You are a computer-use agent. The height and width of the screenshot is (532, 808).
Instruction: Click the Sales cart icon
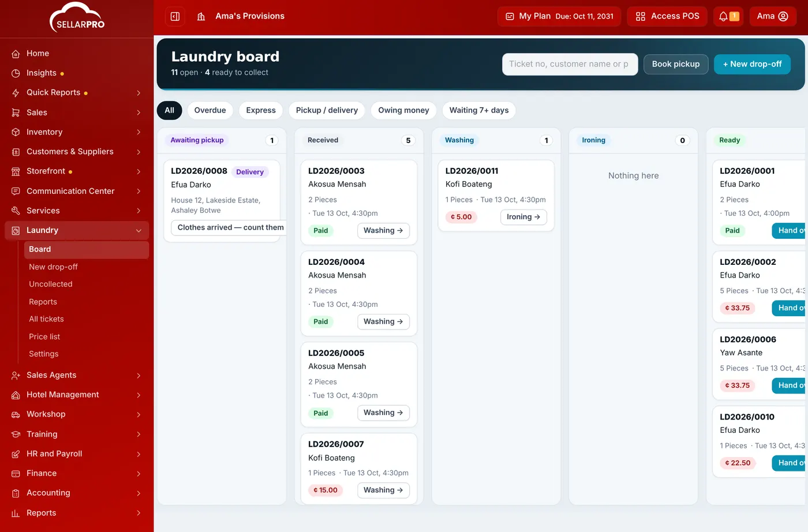tap(16, 113)
